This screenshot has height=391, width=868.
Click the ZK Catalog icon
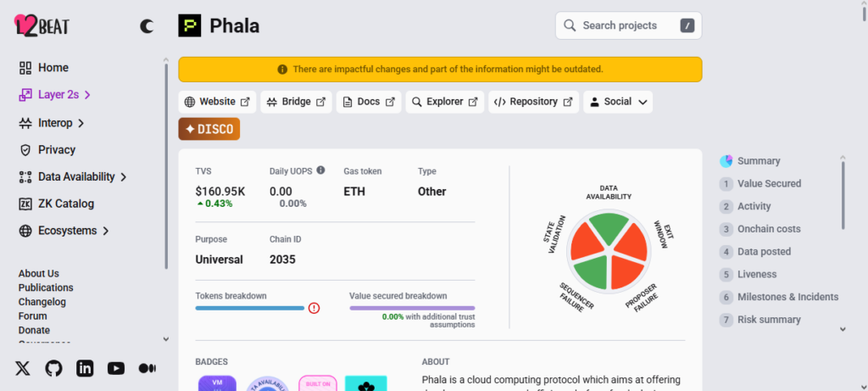(25, 204)
